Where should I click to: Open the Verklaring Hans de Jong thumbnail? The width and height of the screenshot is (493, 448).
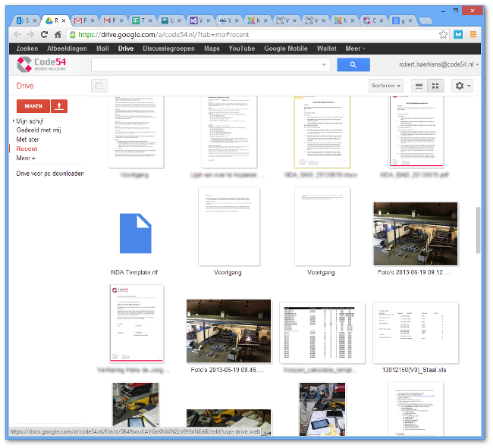click(136, 323)
